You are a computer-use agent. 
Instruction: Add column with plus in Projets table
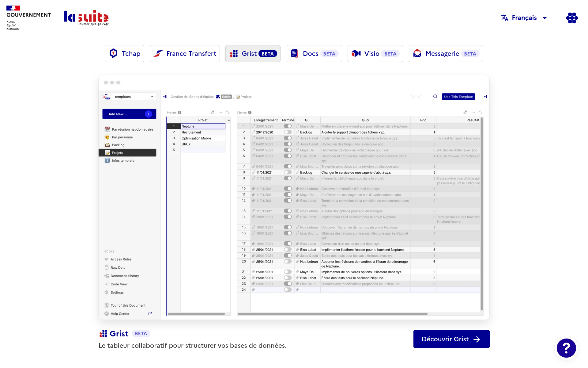(229, 120)
